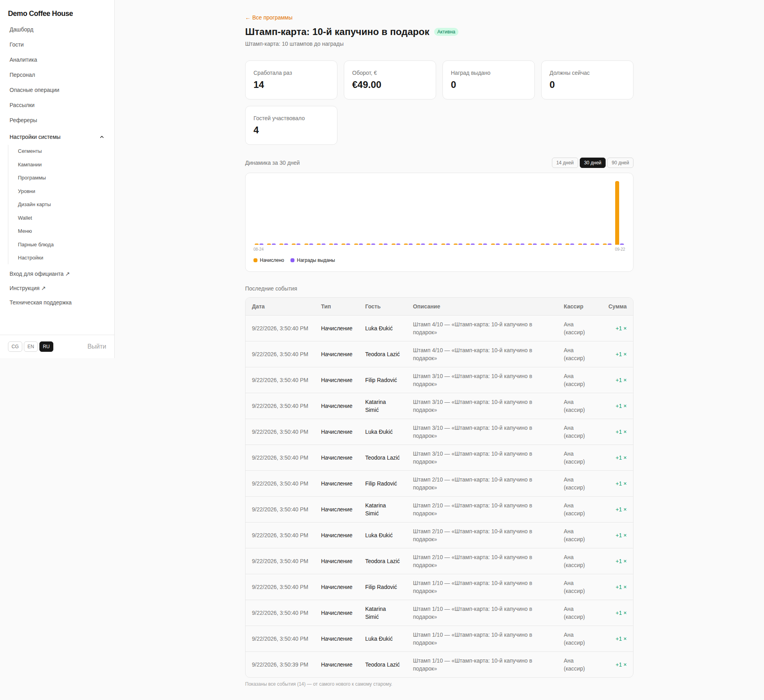Select Сегменты submenu item

tap(30, 151)
